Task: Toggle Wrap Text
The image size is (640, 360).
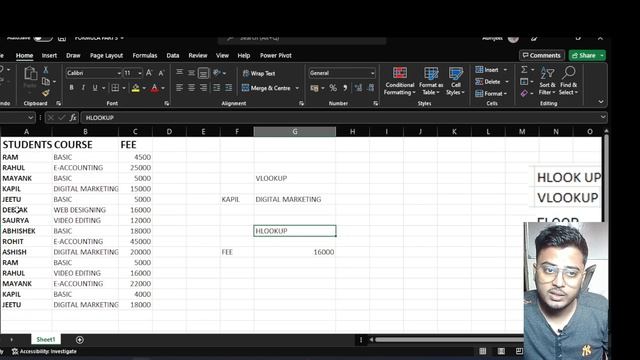Action: pyautogui.click(x=259, y=73)
